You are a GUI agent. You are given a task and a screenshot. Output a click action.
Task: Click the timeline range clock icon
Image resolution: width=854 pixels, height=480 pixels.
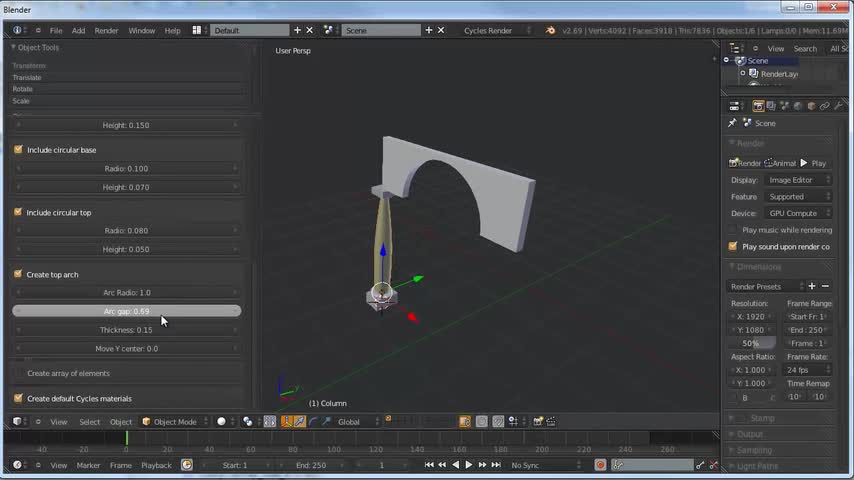[x=187, y=465]
